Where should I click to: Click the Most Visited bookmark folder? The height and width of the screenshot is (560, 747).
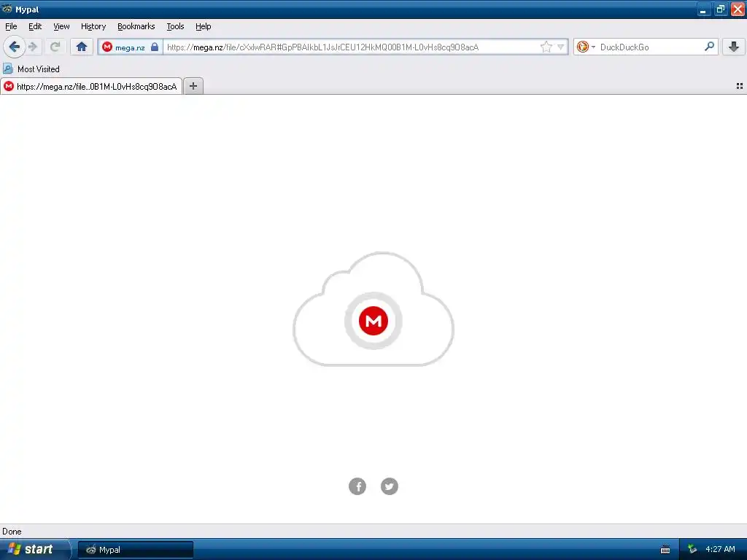pos(31,69)
